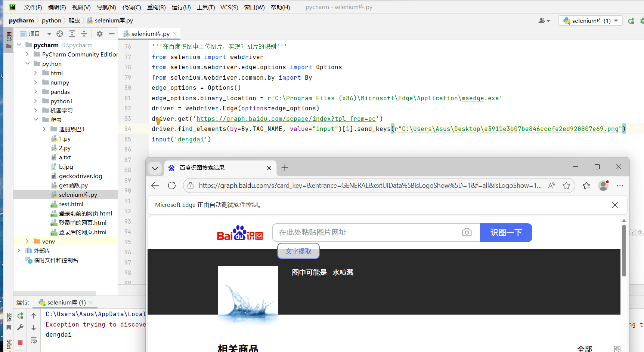Screen dimensions: 644x352
Task: Expand all in project panel
Action: pyautogui.click(x=72, y=34)
